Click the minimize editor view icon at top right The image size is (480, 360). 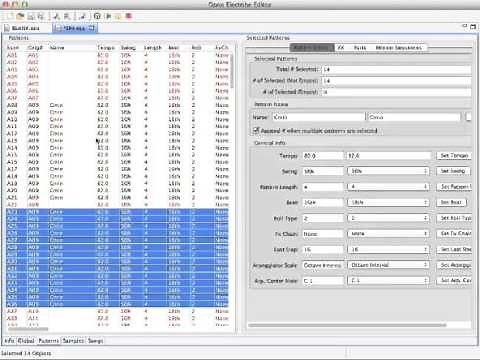[465, 26]
